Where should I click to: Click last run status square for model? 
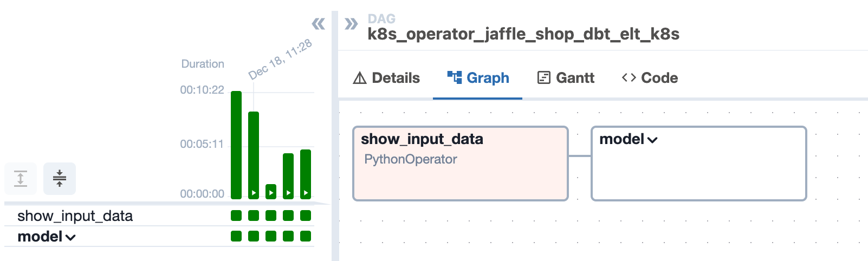click(x=306, y=236)
